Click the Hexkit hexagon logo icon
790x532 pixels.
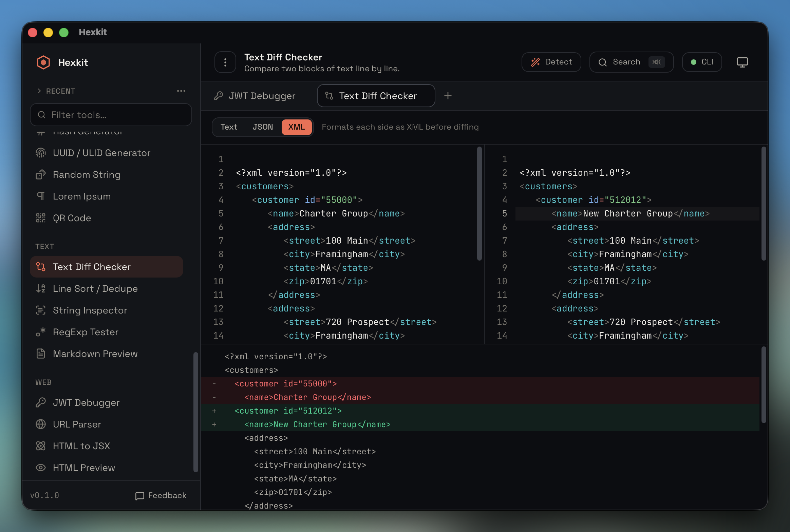(43, 62)
